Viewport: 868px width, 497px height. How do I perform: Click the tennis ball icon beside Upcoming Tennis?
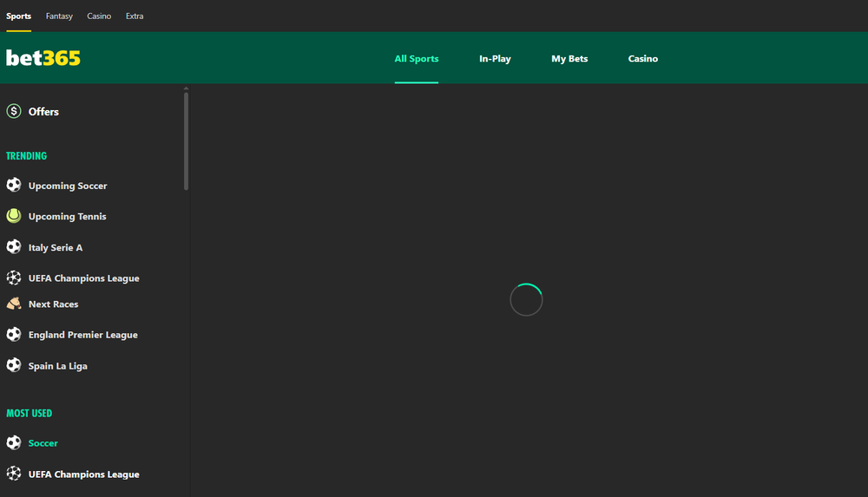pyautogui.click(x=14, y=216)
